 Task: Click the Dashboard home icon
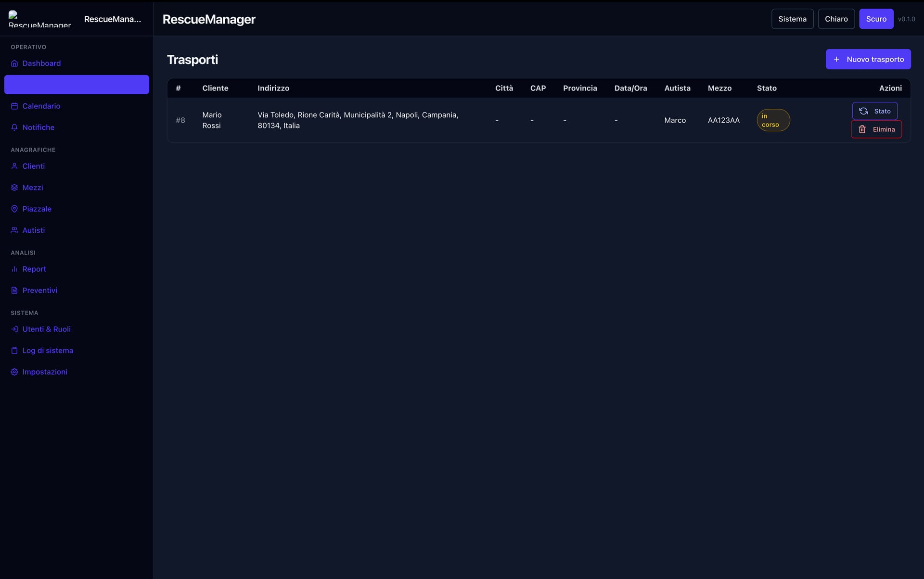tap(14, 63)
